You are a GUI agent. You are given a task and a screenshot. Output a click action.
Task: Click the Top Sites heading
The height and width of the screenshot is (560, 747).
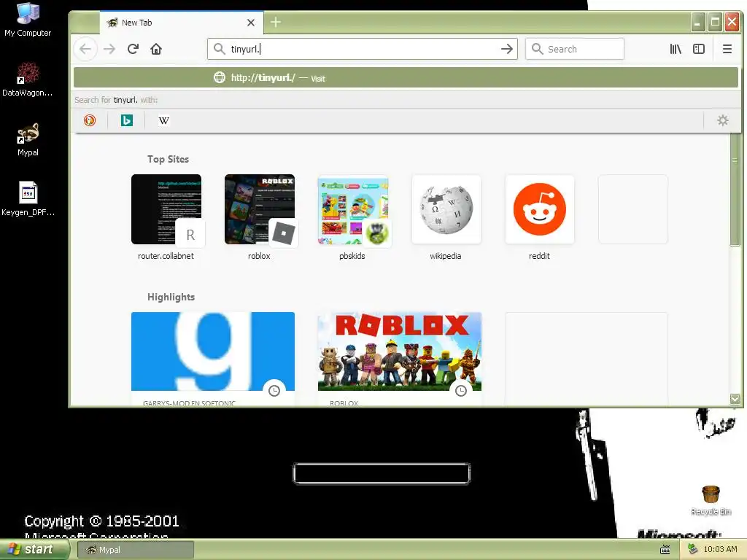coord(169,159)
